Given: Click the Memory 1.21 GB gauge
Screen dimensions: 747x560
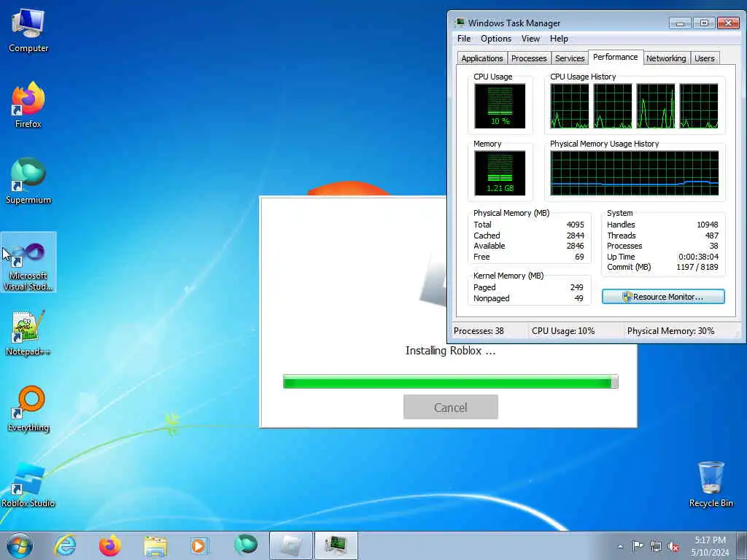Looking at the screenshot, I should tap(500, 173).
